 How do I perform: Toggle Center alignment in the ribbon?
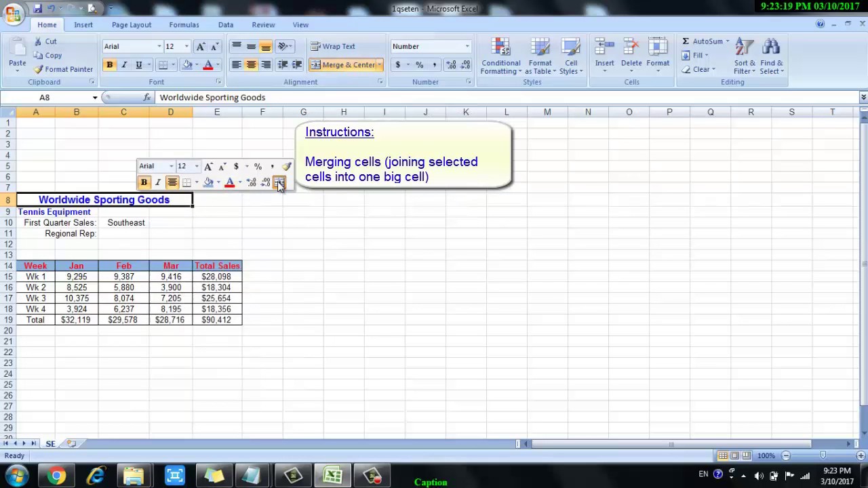[251, 64]
